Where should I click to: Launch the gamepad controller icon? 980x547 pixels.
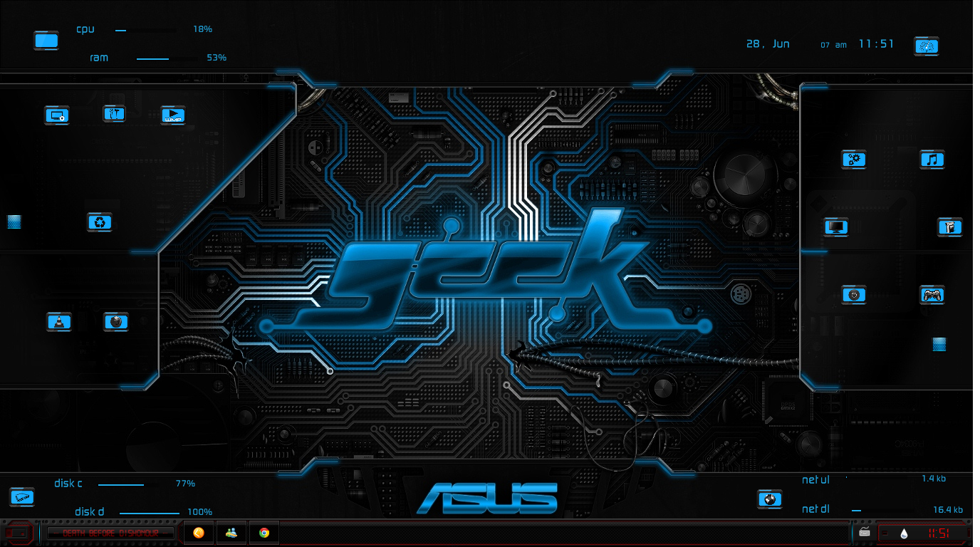[932, 295]
